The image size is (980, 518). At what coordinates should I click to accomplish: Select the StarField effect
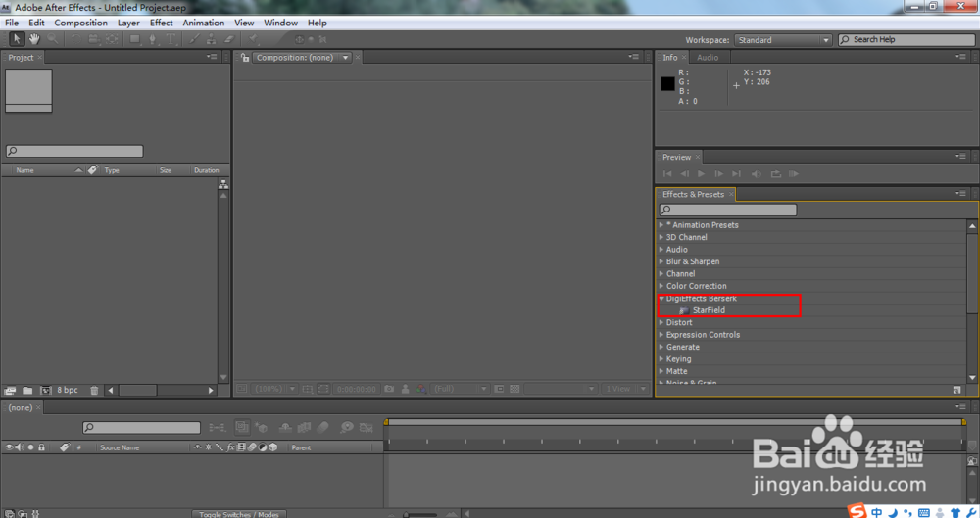point(709,310)
